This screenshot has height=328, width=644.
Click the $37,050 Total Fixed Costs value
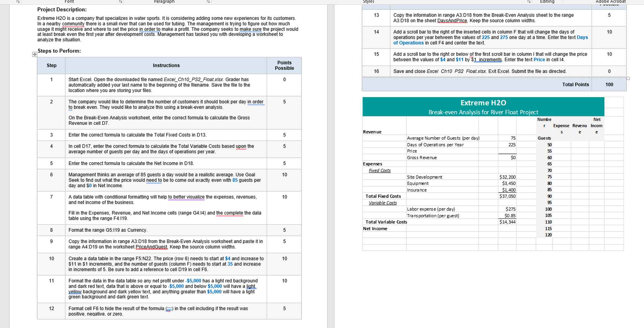508,196
